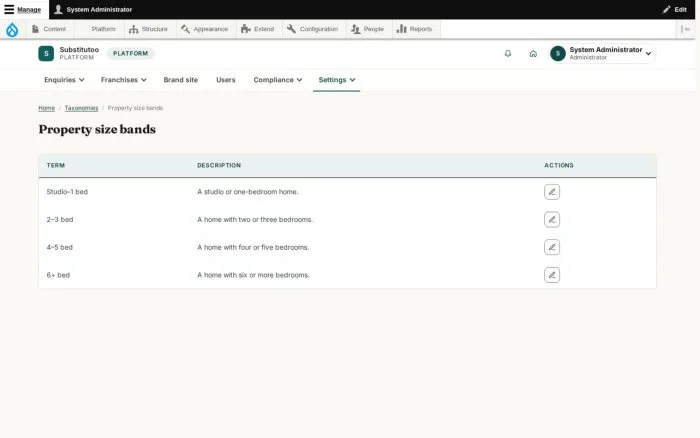Click 'A studio or one-bedroom home.' description
Image resolution: width=700 pixels, height=438 pixels.
[x=248, y=192]
